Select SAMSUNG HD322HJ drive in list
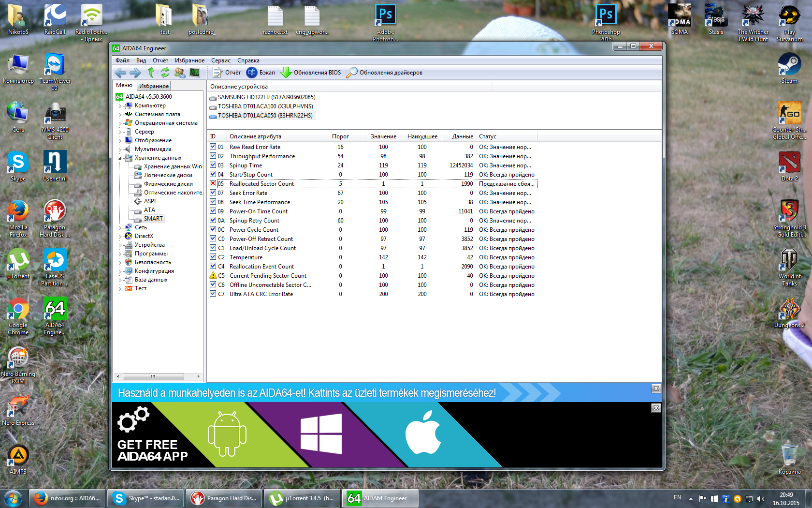 pos(266,97)
